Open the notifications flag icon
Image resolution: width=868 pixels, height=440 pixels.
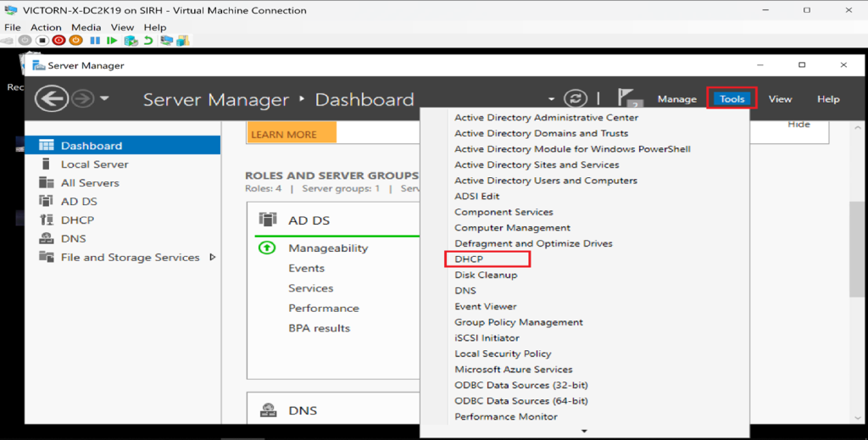[x=627, y=99]
